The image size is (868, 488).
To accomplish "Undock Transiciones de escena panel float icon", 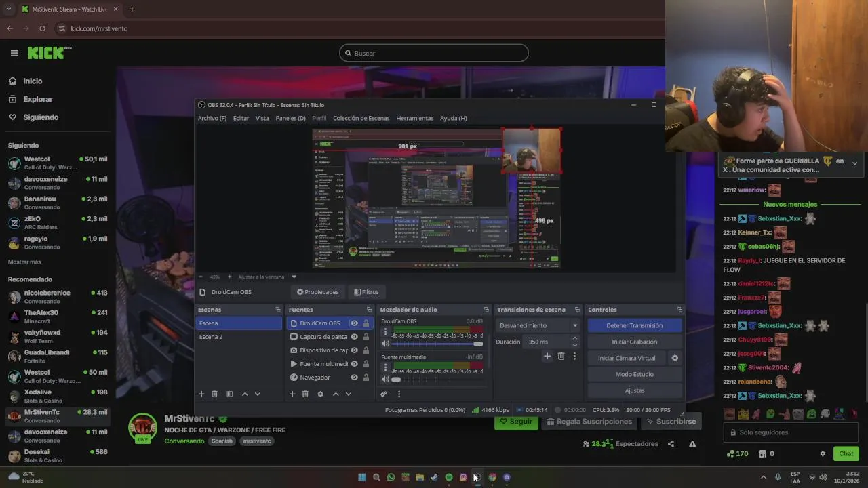I will click(x=578, y=310).
